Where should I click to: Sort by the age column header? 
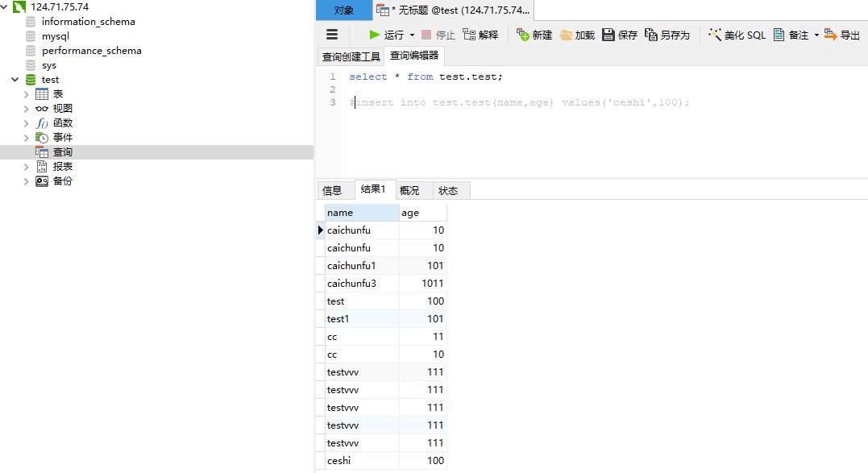click(x=423, y=213)
